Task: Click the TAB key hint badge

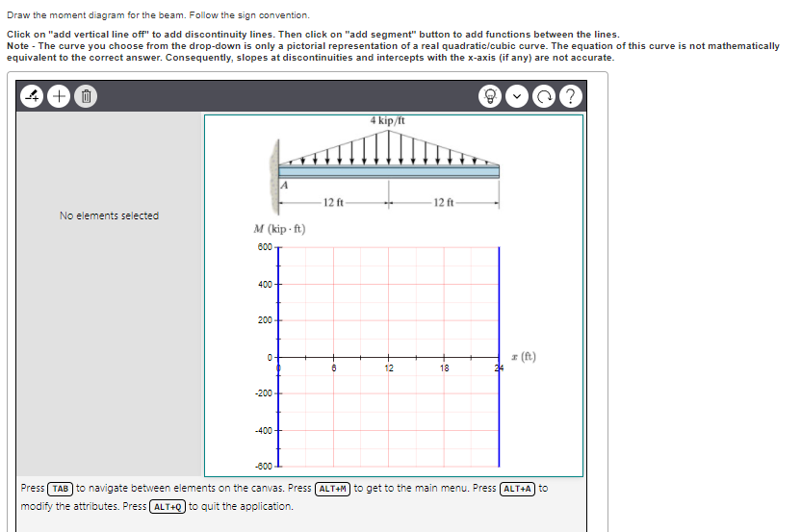Action: click(61, 489)
